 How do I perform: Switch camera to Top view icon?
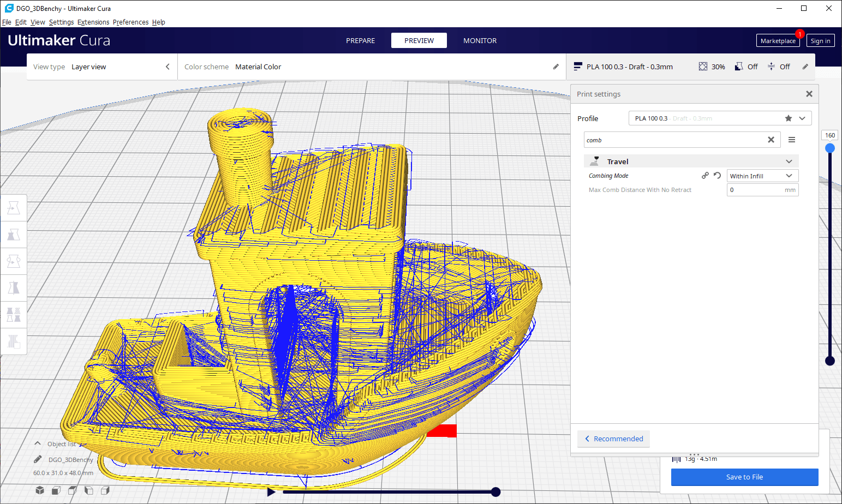point(72,490)
